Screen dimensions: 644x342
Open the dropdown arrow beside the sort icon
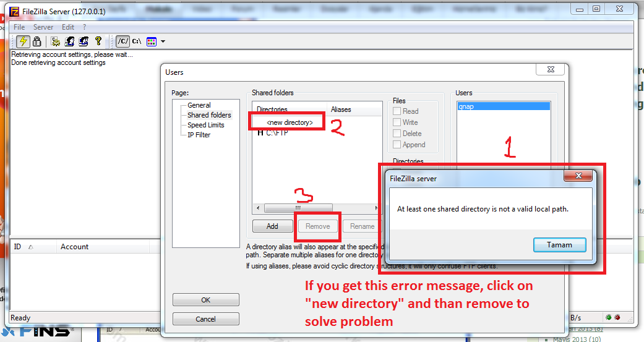[x=163, y=41]
